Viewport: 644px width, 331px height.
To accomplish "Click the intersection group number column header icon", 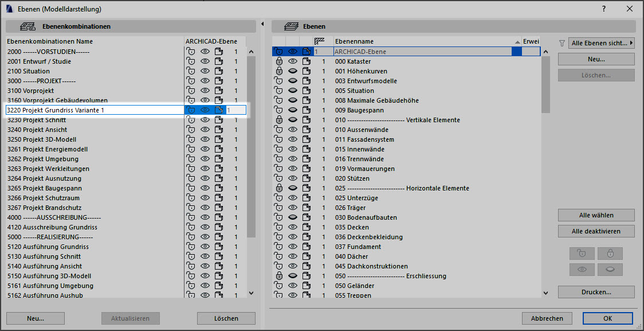I will (319, 41).
